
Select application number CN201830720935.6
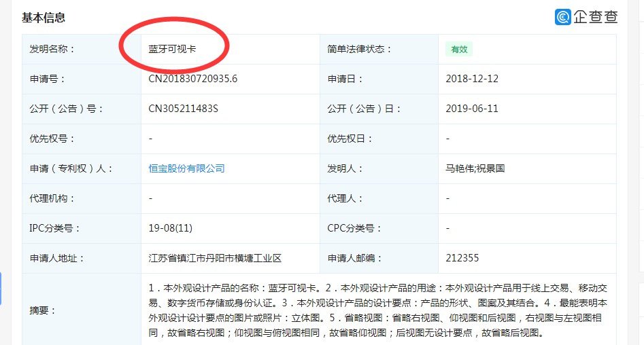[192, 79]
